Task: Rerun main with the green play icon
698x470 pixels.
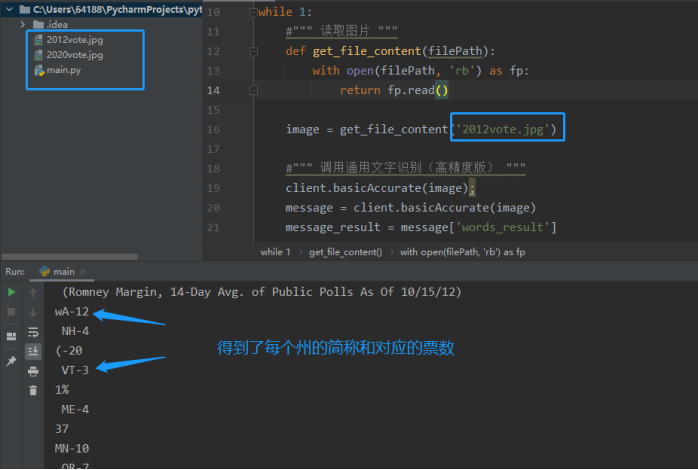Action: pyautogui.click(x=12, y=292)
